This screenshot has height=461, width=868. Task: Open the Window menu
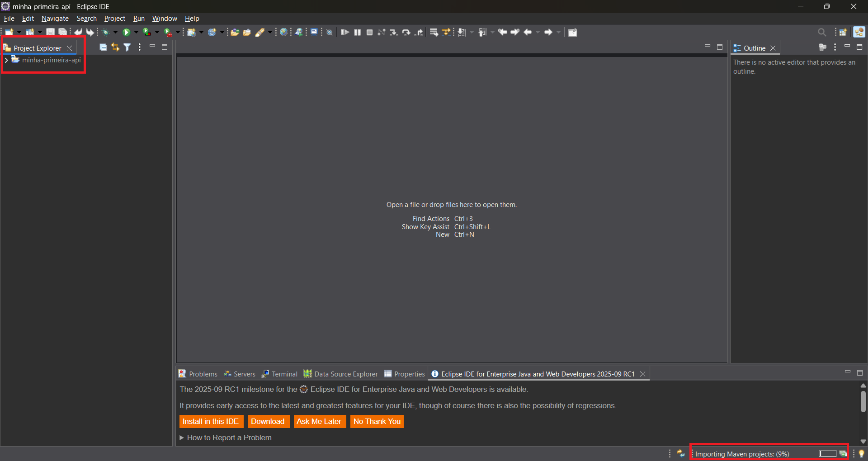point(164,19)
